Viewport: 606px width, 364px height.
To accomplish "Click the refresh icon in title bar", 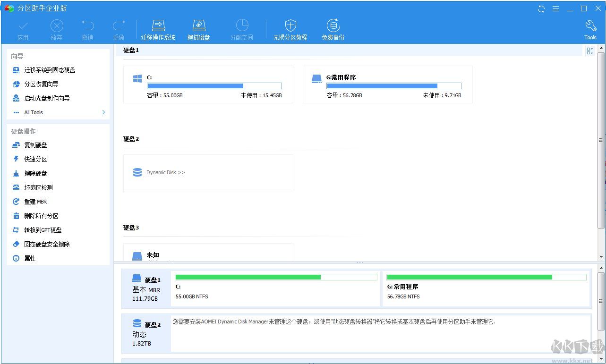I will pos(541,8).
